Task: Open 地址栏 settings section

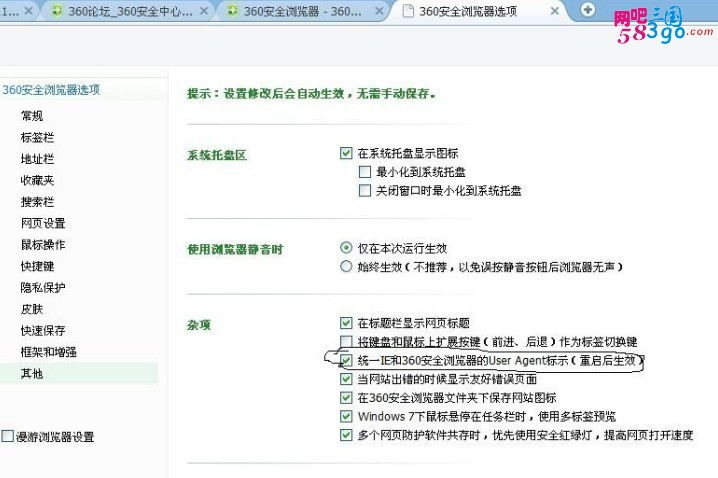Action: point(37,159)
